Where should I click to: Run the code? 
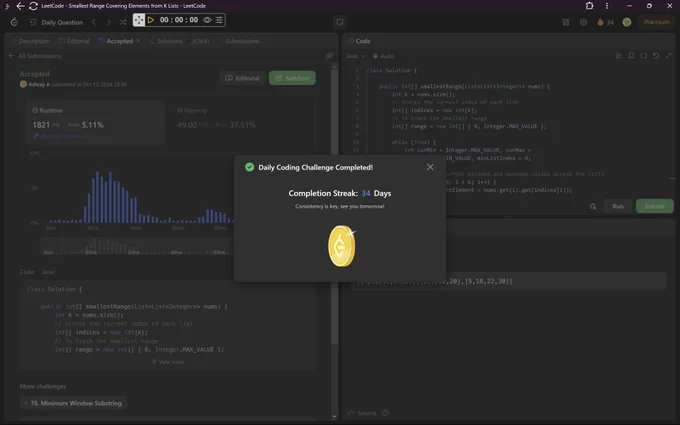[x=618, y=206]
